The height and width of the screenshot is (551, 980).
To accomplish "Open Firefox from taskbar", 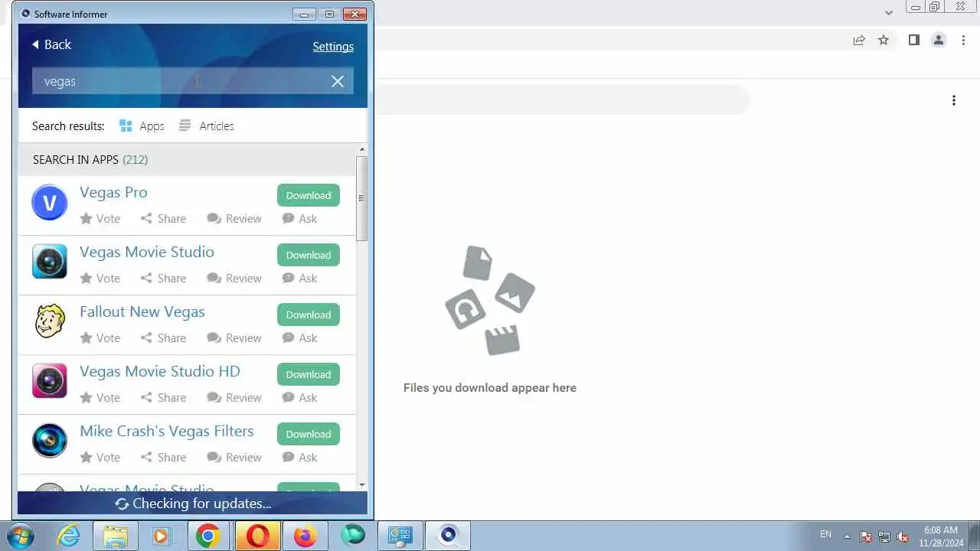I will point(305,536).
